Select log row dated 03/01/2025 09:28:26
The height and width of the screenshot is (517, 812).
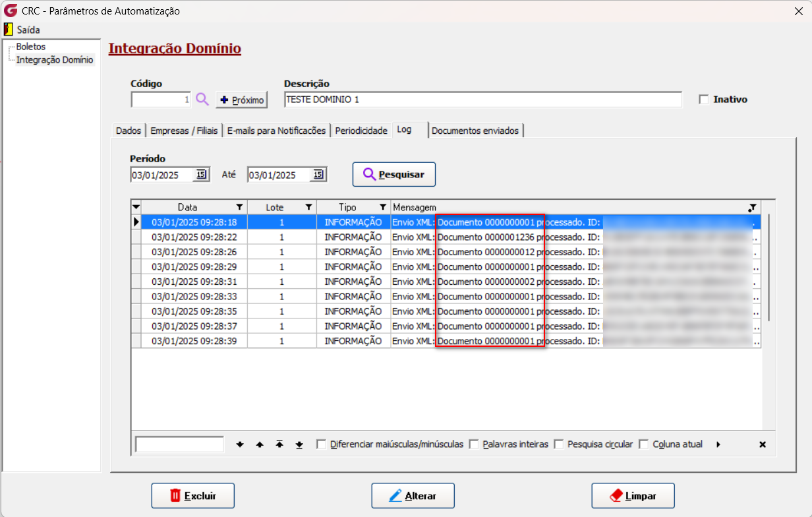click(446, 252)
